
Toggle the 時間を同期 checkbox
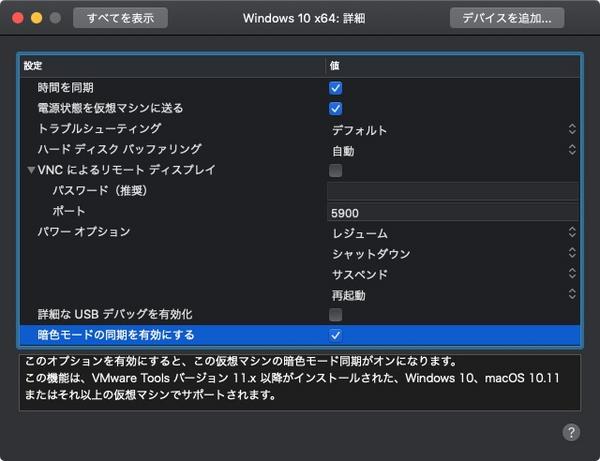pos(336,88)
